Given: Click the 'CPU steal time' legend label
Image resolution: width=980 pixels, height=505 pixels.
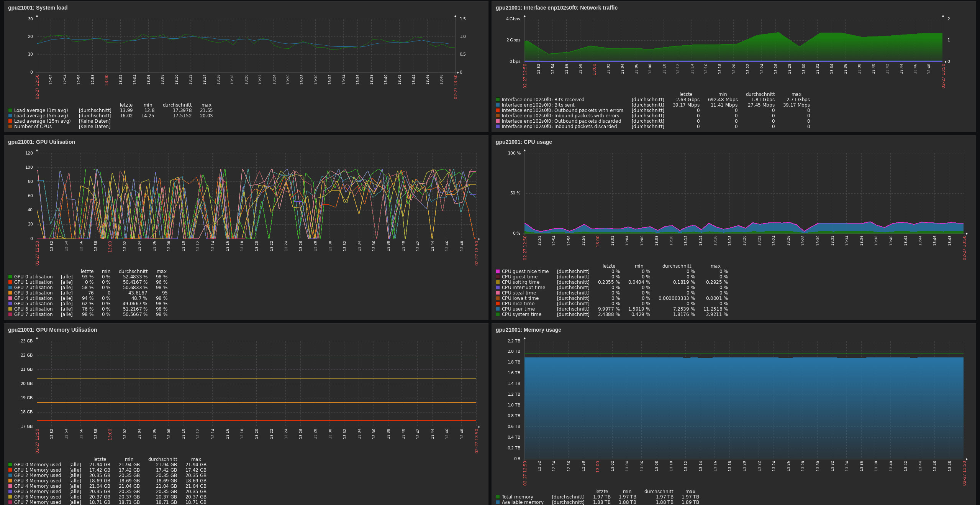Looking at the screenshot, I should tap(519, 293).
